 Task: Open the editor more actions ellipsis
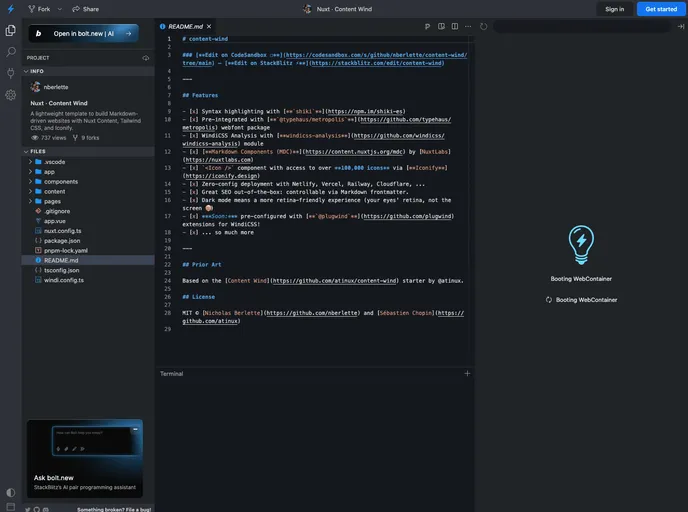coord(468,26)
